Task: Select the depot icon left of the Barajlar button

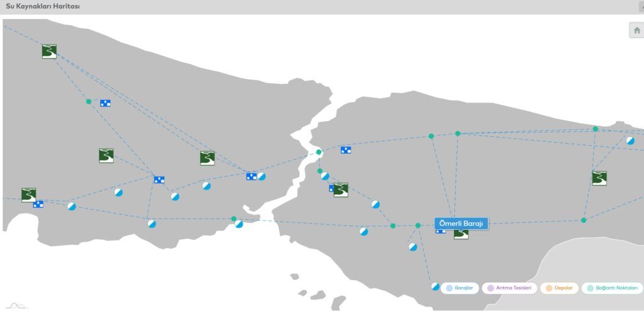Action: click(435, 286)
